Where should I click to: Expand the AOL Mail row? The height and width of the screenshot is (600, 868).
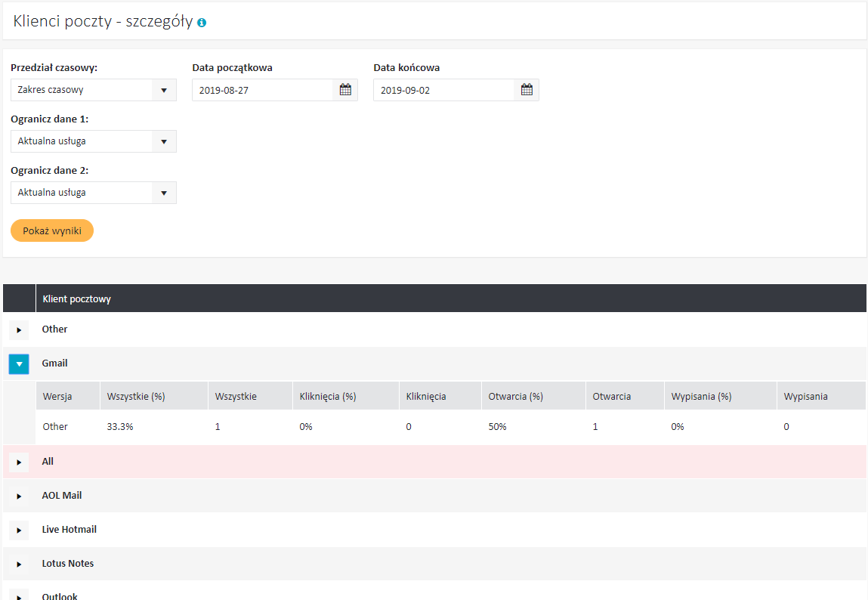tap(19, 496)
